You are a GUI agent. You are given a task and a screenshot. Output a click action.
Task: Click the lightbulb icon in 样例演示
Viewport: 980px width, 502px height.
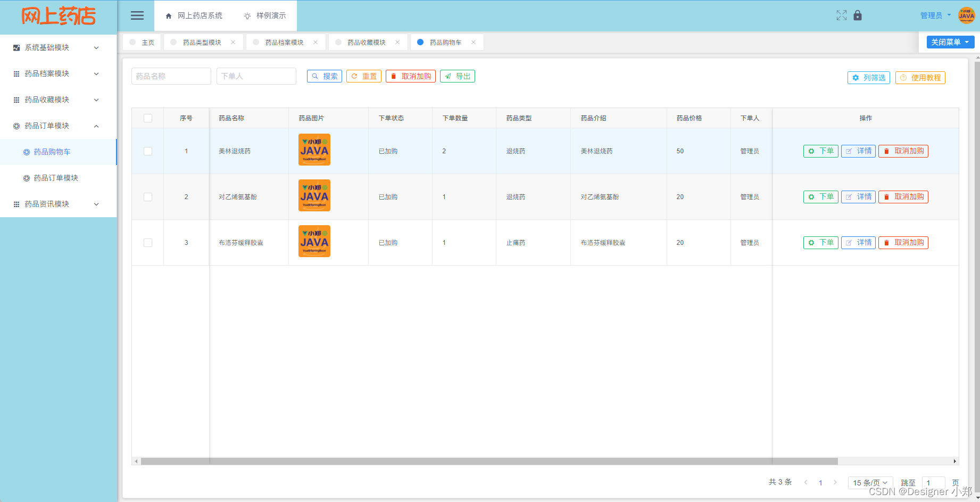247,16
